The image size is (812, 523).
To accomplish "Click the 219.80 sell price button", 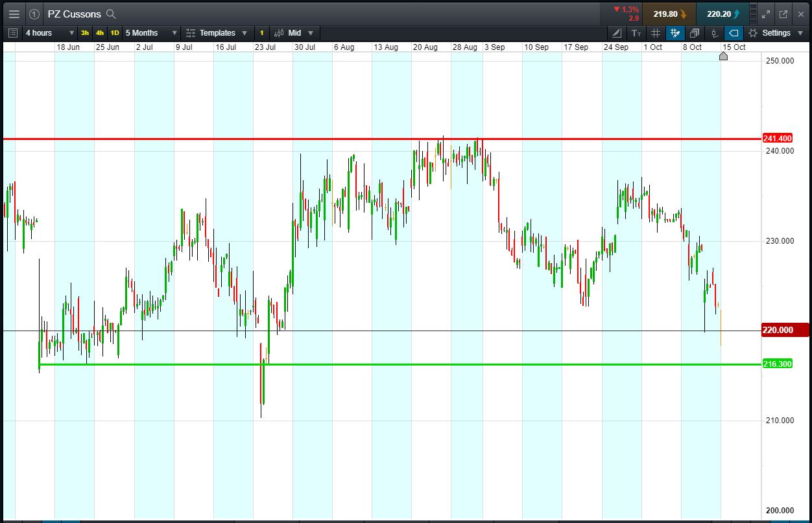I will (669, 14).
